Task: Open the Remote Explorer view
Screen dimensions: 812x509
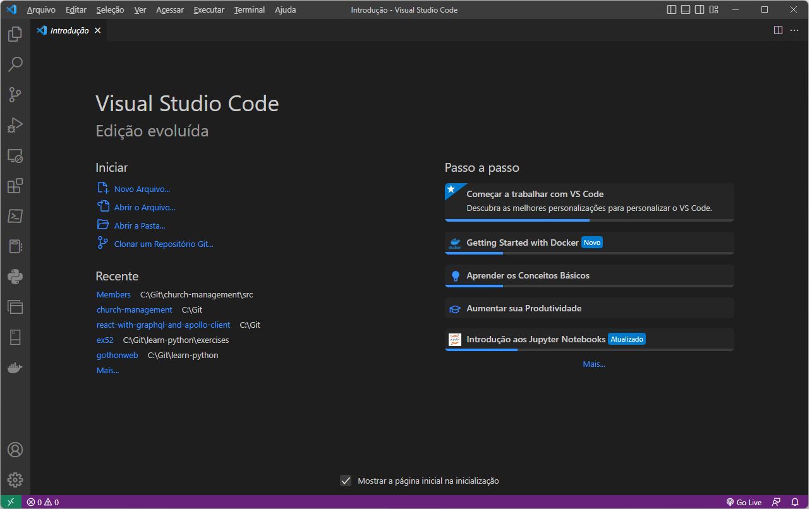Action: click(x=15, y=155)
